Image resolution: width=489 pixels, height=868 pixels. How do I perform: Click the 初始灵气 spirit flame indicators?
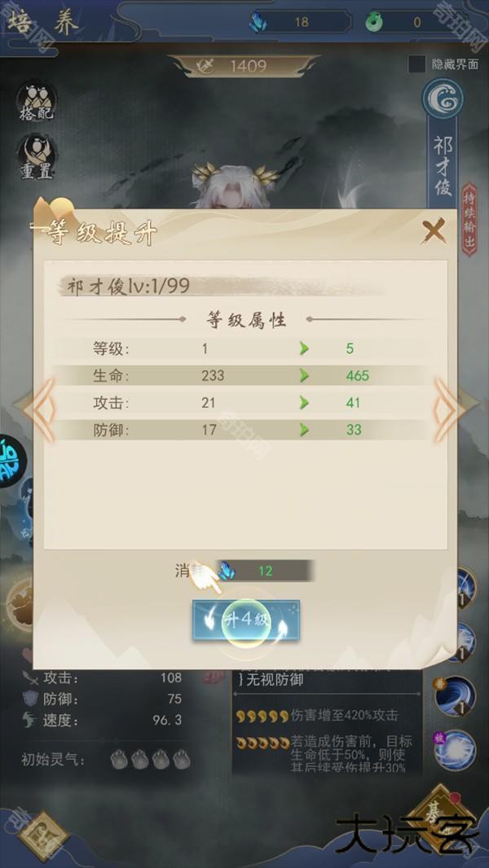click(x=150, y=760)
